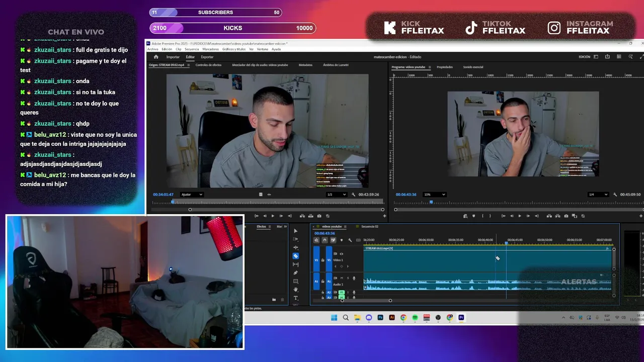Click the Exportar workspace button

[207, 57]
